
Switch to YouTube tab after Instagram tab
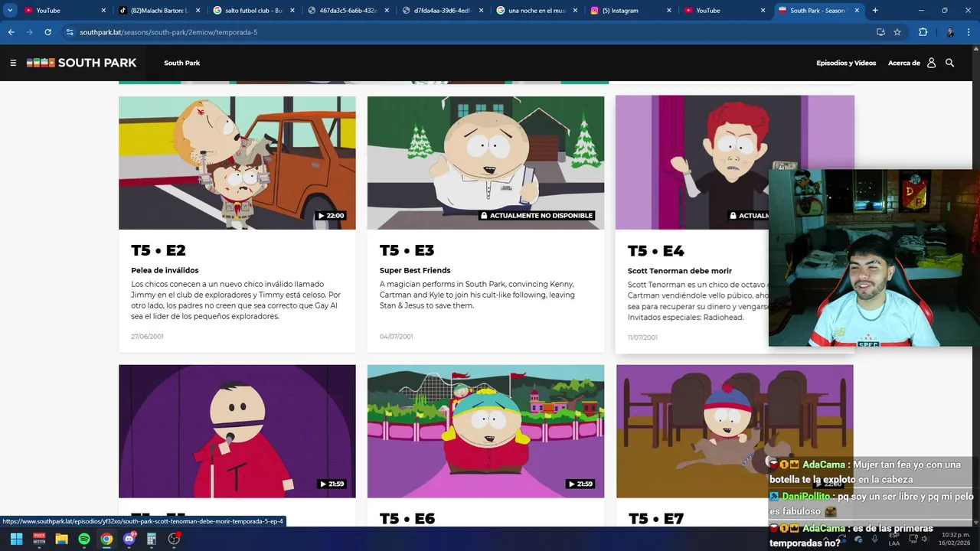tap(724, 11)
